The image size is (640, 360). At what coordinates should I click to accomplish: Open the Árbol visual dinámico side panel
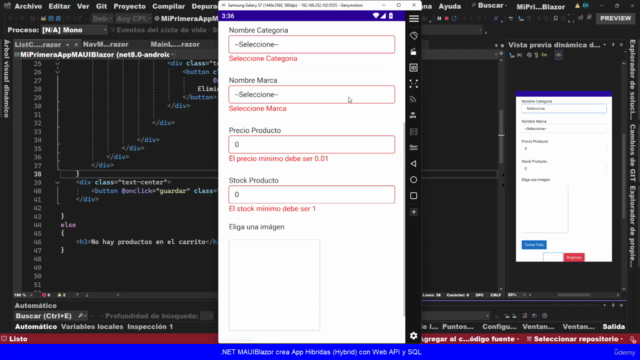6,78
